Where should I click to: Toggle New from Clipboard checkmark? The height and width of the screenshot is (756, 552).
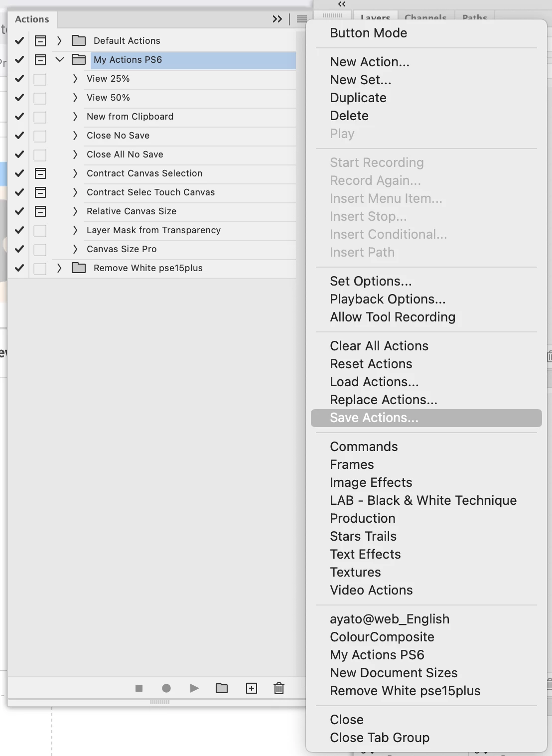click(19, 116)
